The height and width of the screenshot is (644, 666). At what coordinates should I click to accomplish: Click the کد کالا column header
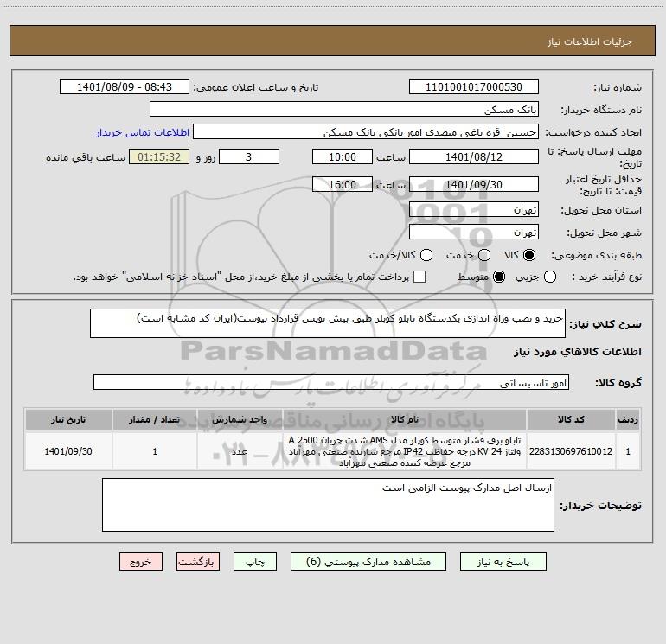click(571, 419)
